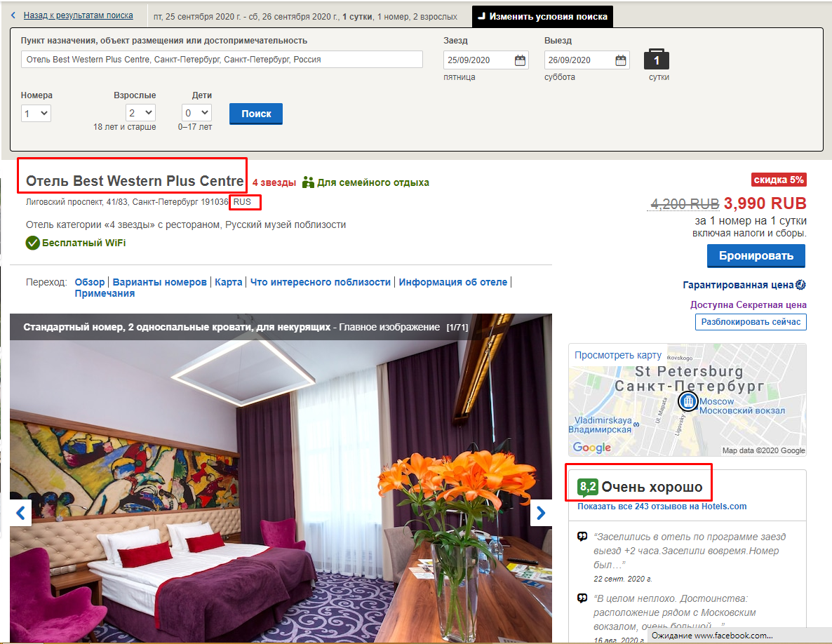Open Что интересного поблизости section
832x644 pixels.
click(321, 282)
